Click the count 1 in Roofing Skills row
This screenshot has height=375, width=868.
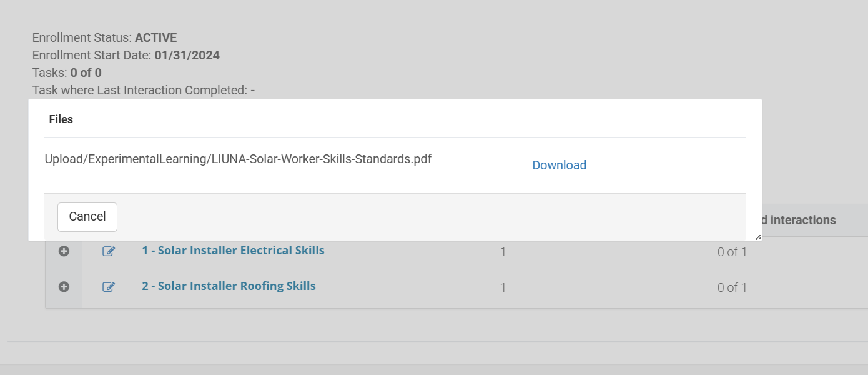click(503, 288)
